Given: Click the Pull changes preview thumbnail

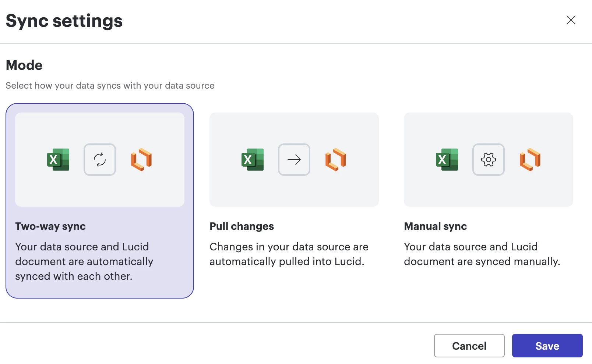Looking at the screenshot, I should [x=294, y=191].
